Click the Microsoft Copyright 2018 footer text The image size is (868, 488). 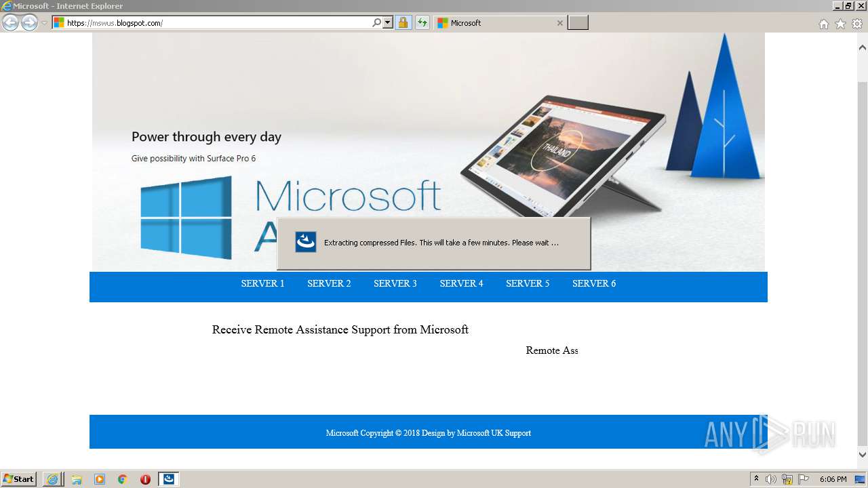point(429,433)
